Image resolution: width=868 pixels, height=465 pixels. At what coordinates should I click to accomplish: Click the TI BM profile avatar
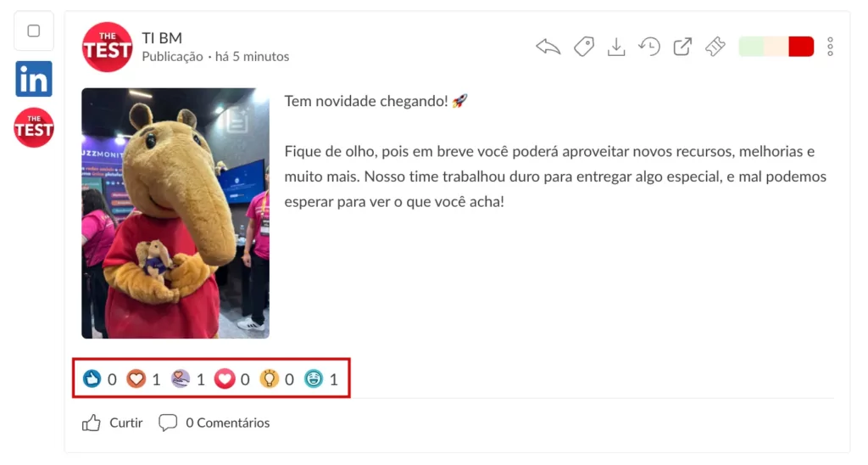(108, 48)
